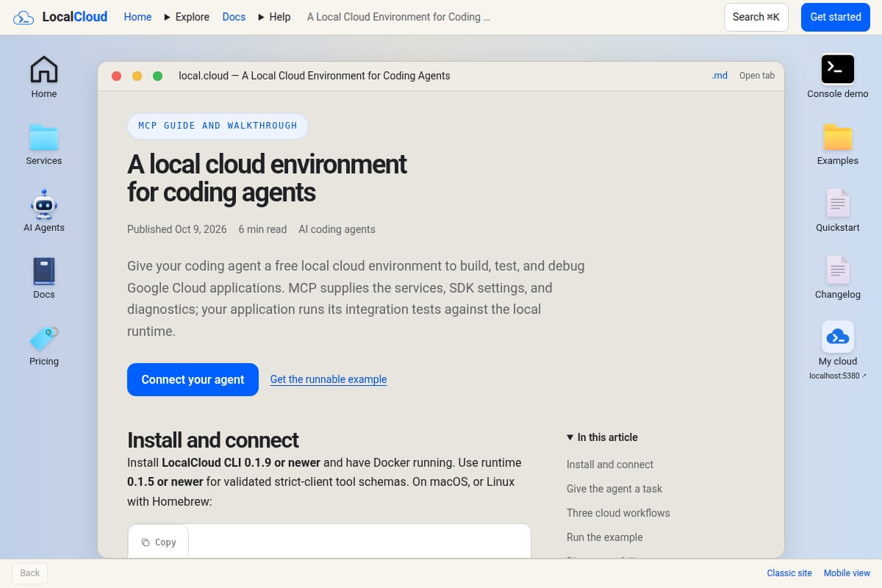Click the Get started button

(x=835, y=17)
